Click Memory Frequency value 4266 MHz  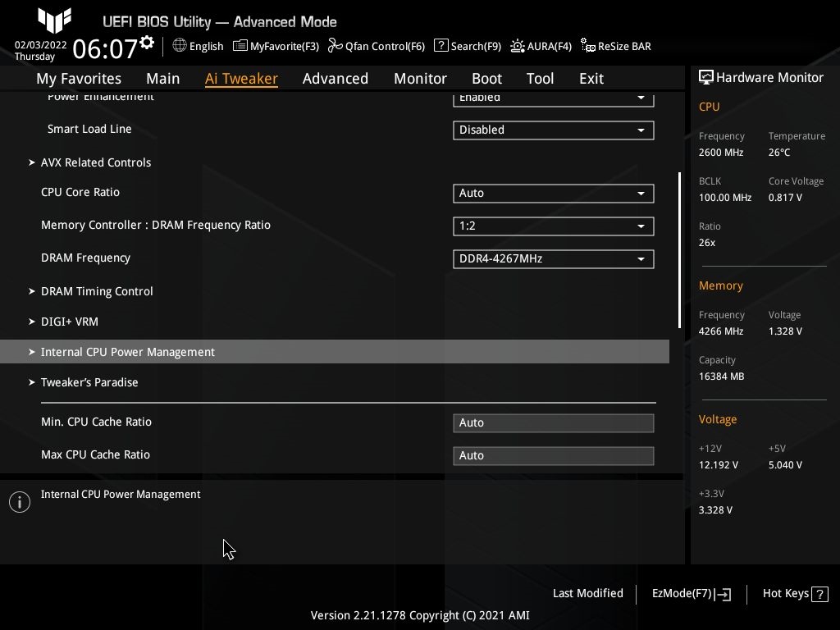[x=720, y=331]
